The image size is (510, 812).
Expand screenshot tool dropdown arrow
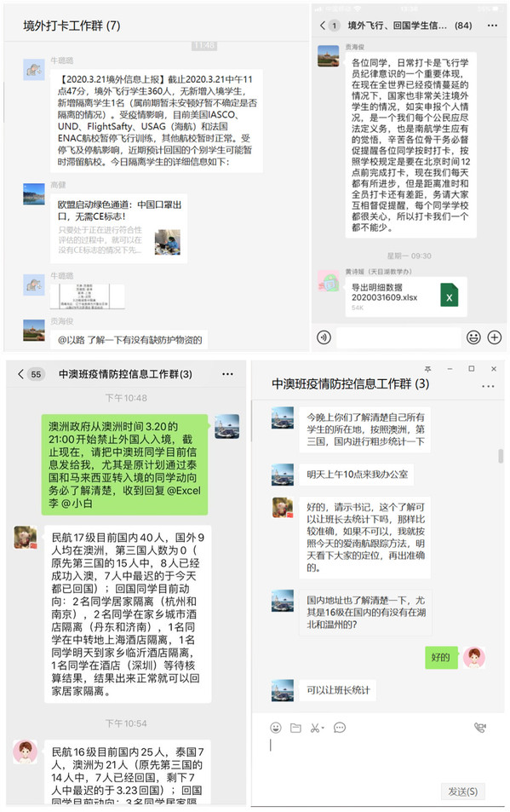323,728
